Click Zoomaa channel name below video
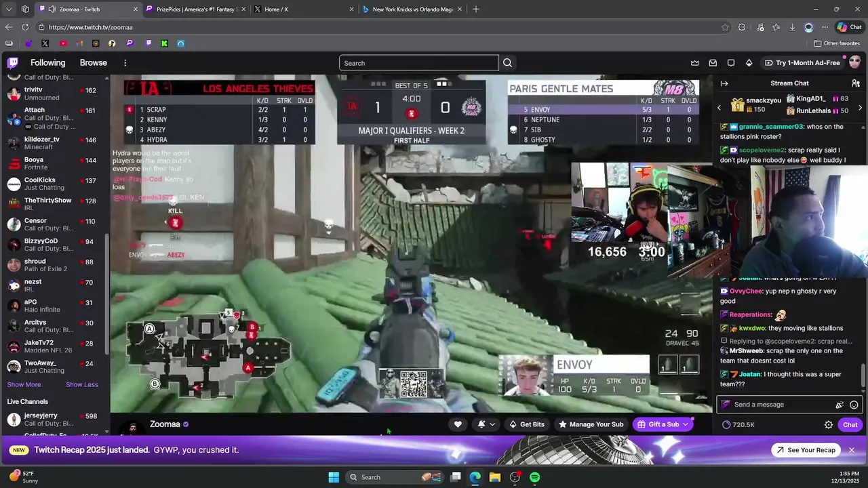Image resolution: width=868 pixels, height=488 pixels. [x=165, y=424]
